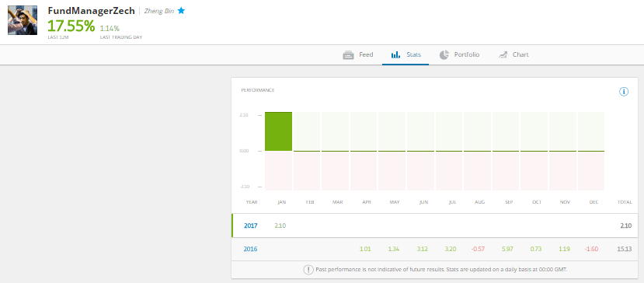Click the February bar column in chart
Screen dimensions: 644x283
pos(307,151)
